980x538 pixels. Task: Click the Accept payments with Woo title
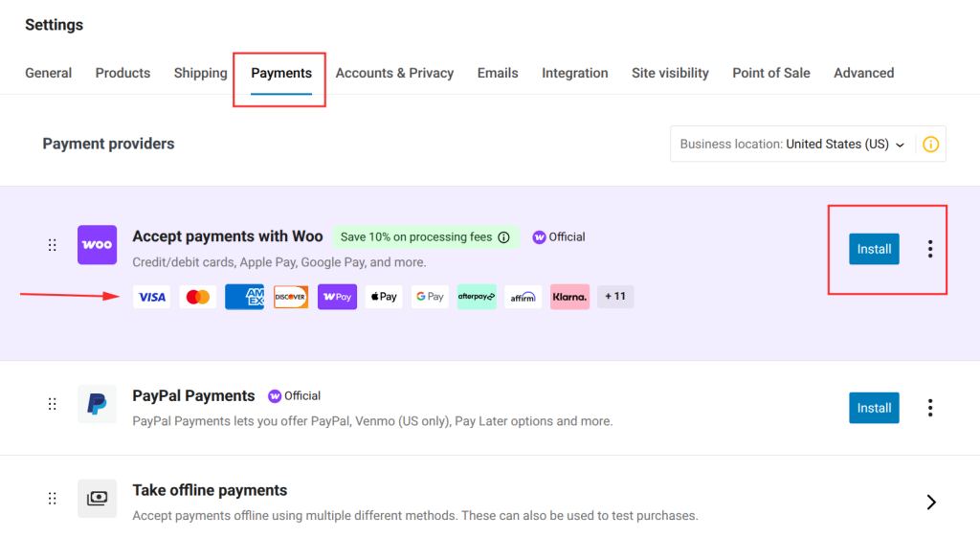point(228,236)
